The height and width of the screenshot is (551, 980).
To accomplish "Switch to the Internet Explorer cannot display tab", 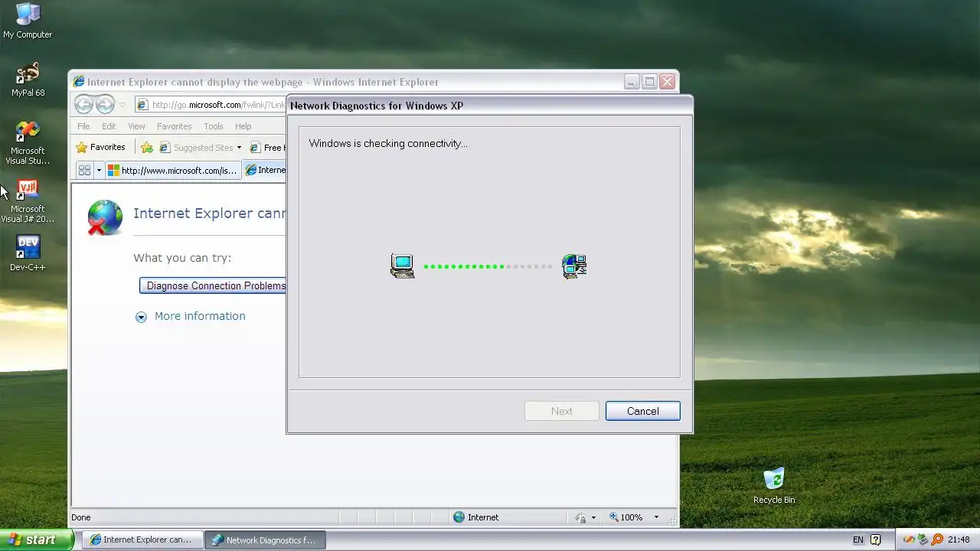I will [265, 170].
